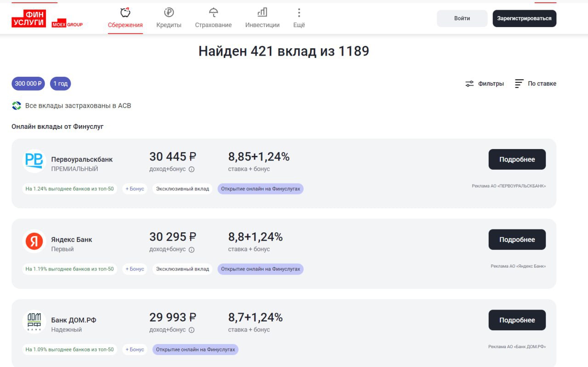Open the Инвестиции menu item

[x=262, y=18]
